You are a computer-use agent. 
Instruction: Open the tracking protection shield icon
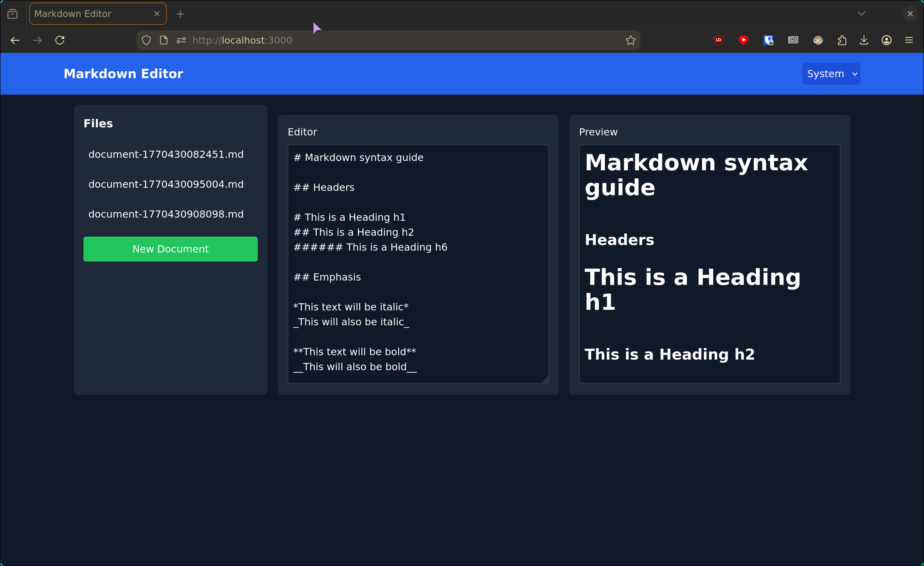146,40
